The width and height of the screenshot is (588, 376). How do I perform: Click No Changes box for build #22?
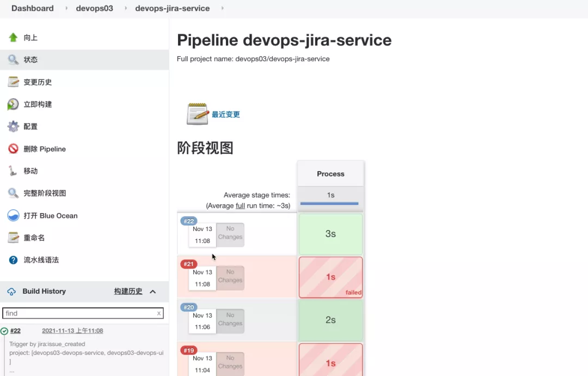coord(230,235)
